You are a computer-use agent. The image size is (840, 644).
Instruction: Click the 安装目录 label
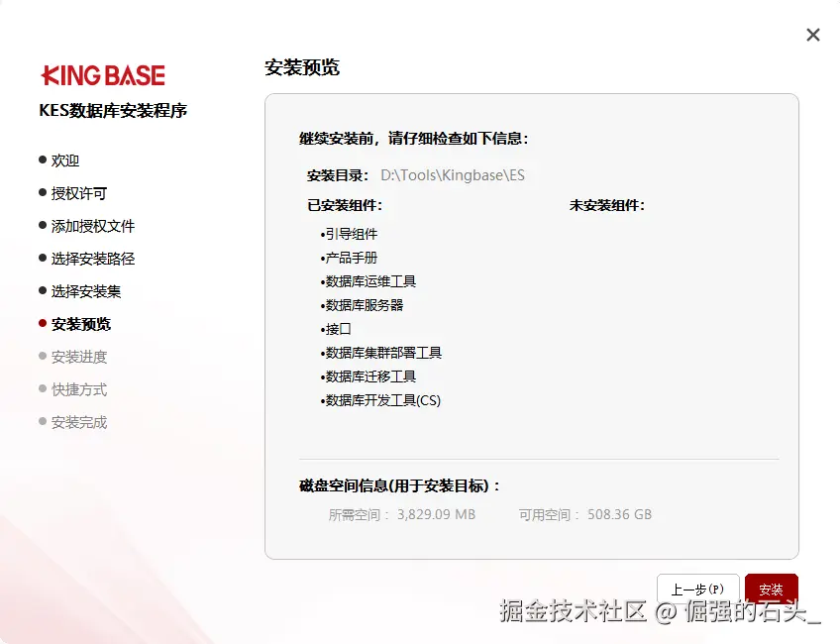(x=338, y=175)
